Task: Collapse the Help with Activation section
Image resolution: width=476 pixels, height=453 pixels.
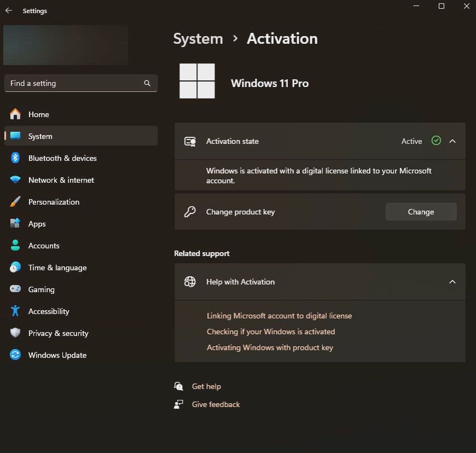Action: pos(452,282)
